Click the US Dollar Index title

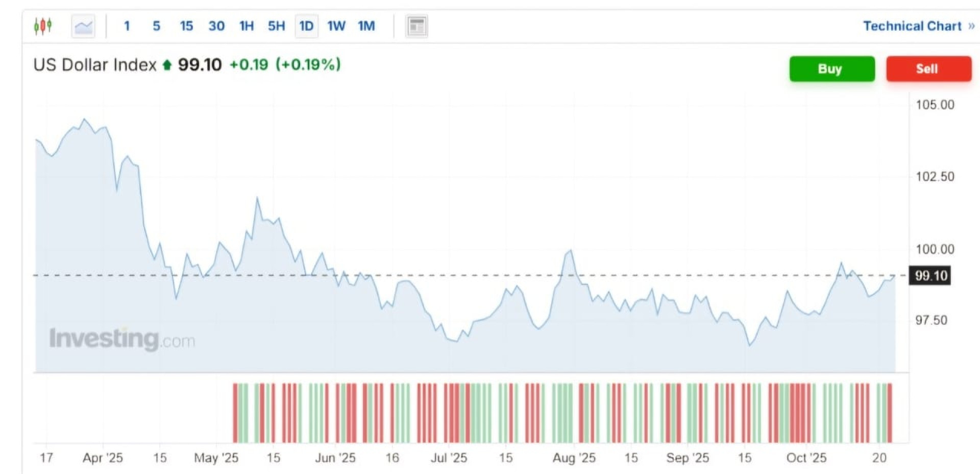pyautogui.click(x=95, y=65)
